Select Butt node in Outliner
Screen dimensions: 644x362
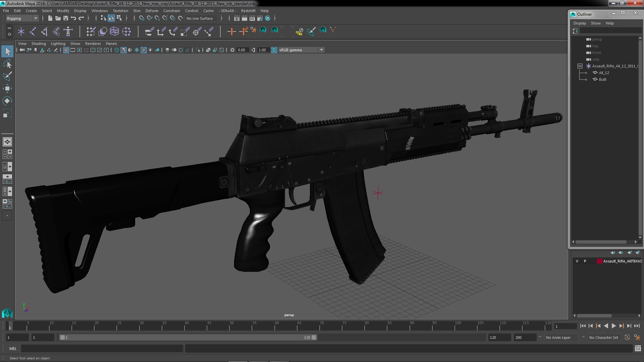coord(602,79)
